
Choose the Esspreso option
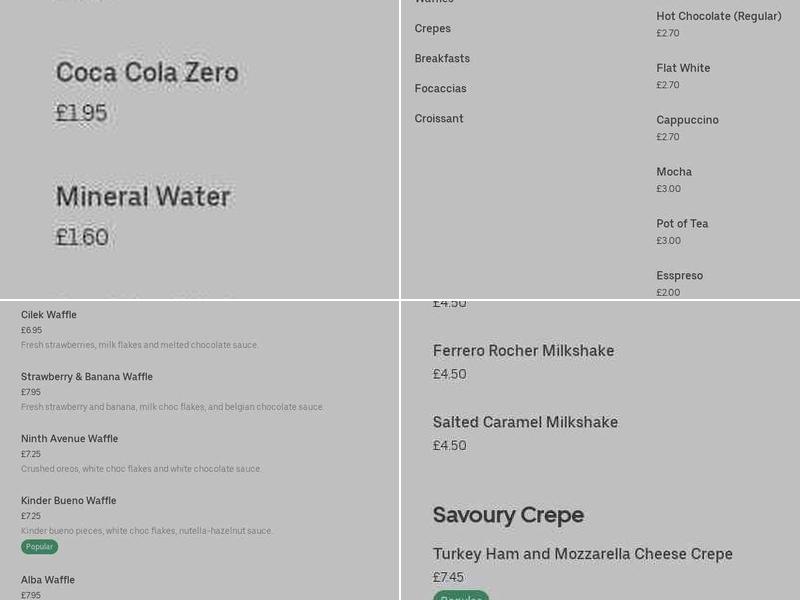[x=680, y=275]
